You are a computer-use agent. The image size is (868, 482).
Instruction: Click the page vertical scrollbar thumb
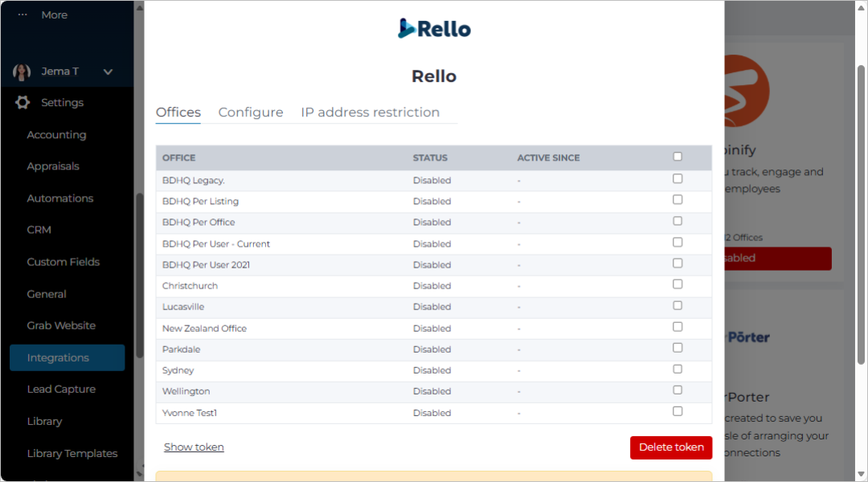(861, 214)
